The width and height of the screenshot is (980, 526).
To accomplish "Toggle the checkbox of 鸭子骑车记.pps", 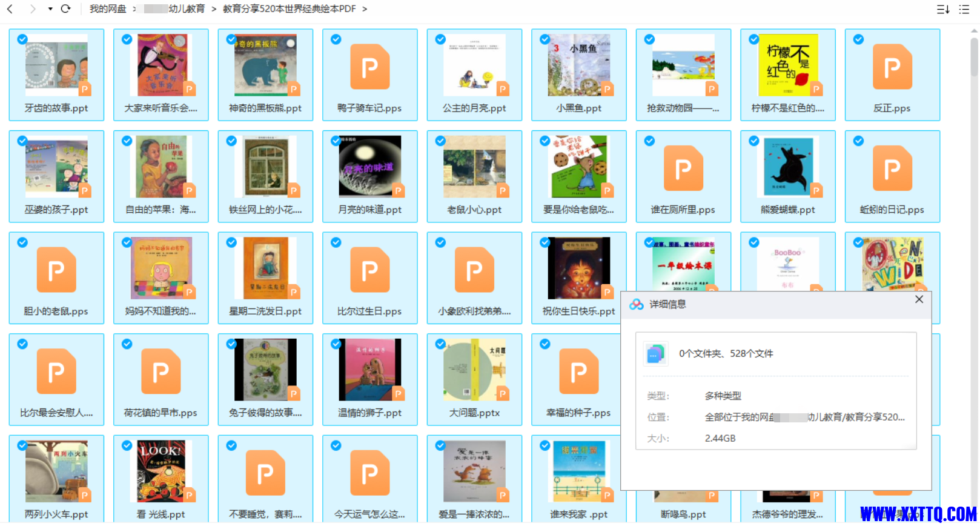I will pos(336,39).
